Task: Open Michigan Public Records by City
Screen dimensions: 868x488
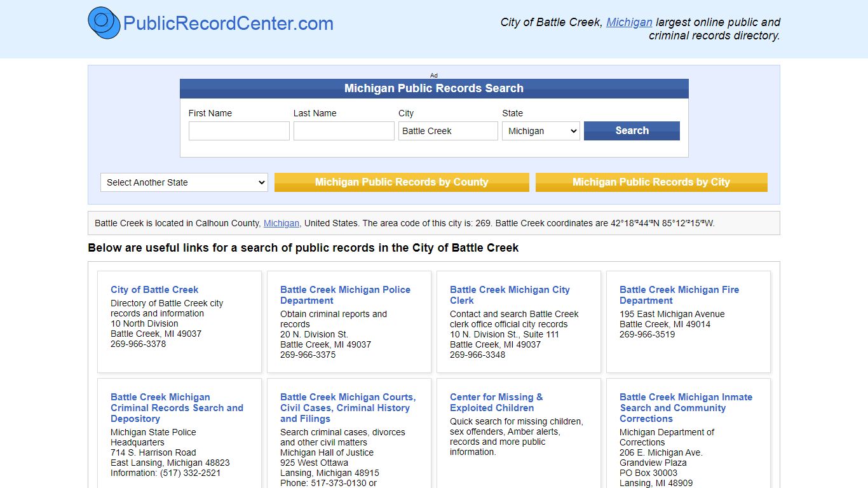Action: pyautogui.click(x=651, y=182)
